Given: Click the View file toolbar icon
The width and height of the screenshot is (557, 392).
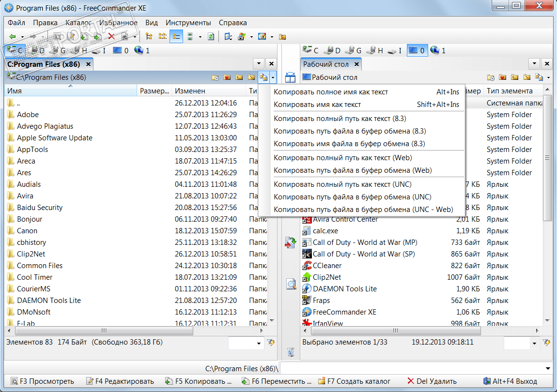Looking at the screenshot, I should point(57,37).
